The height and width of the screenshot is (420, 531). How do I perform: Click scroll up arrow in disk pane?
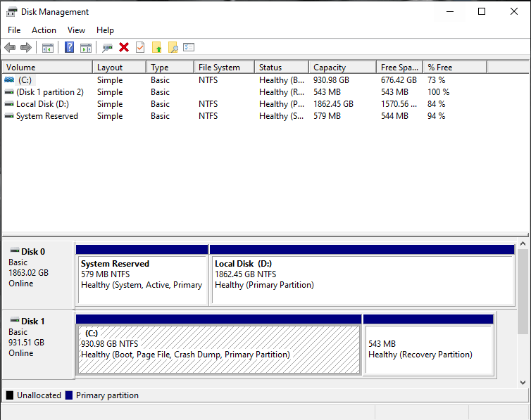click(x=523, y=244)
